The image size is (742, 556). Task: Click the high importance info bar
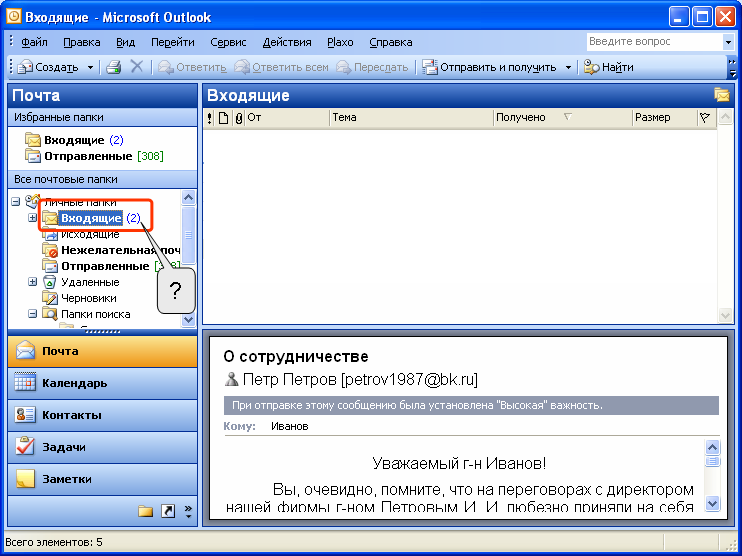pyautogui.click(x=471, y=406)
